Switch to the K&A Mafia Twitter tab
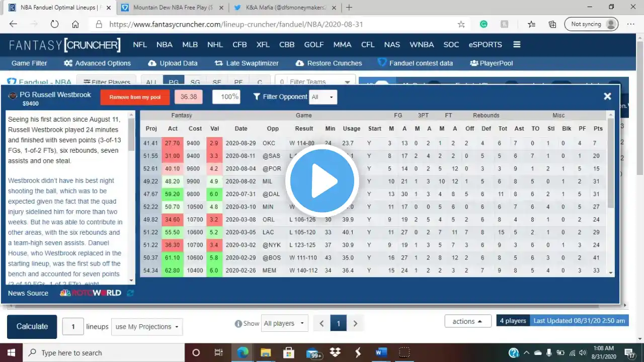This screenshot has height=362, width=644. [285, 8]
